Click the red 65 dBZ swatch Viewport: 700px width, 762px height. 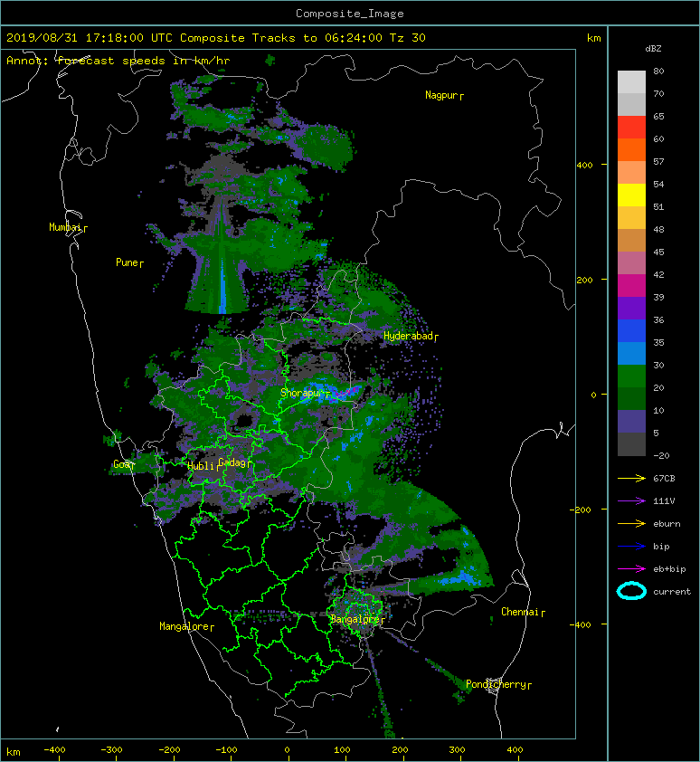point(631,128)
